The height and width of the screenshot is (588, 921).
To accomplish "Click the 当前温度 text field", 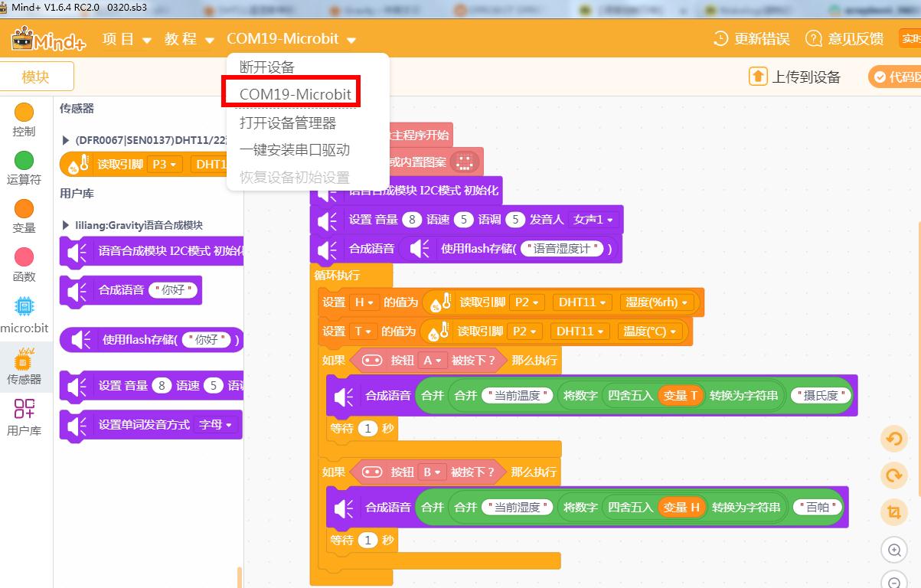I will coord(517,395).
